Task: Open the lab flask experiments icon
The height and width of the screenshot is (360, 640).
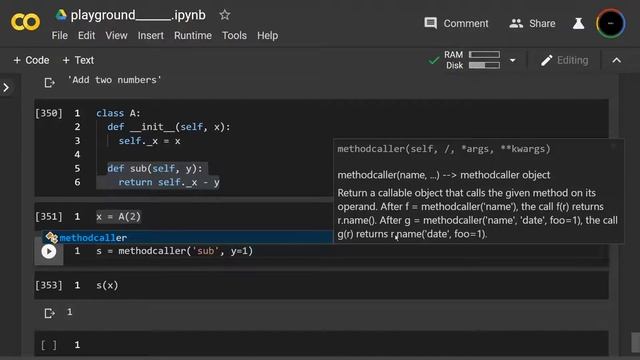Action: [578, 23]
